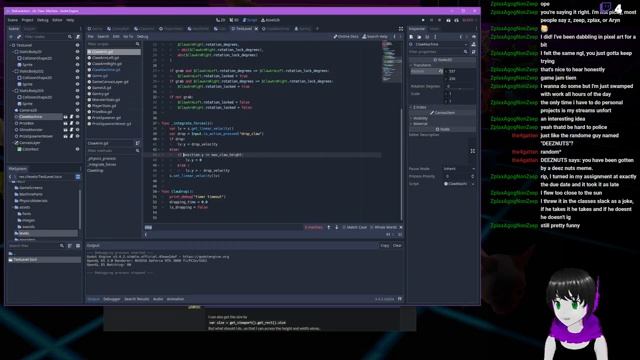Go to next find match arrow
Image resolution: width=640 pixels, height=360 pixels.
[337, 227]
